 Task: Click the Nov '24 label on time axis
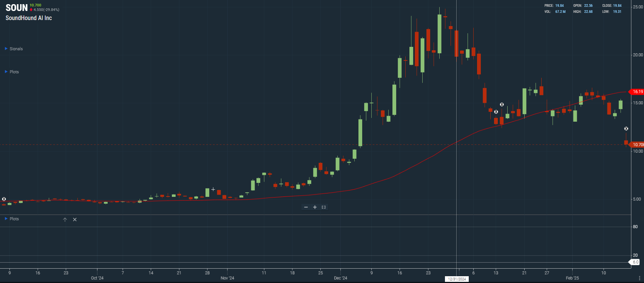pos(227,278)
